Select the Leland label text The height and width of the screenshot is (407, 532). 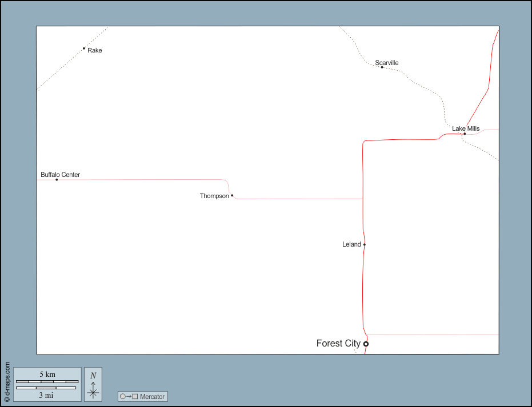pos(351,244)
